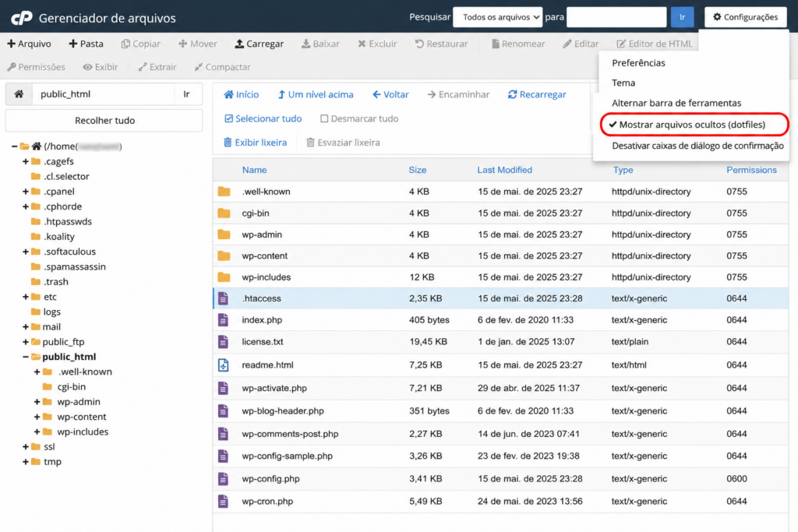This screenshot has width=798, height=532.
Task: Click the blue Ir search button
Action: 683,17
